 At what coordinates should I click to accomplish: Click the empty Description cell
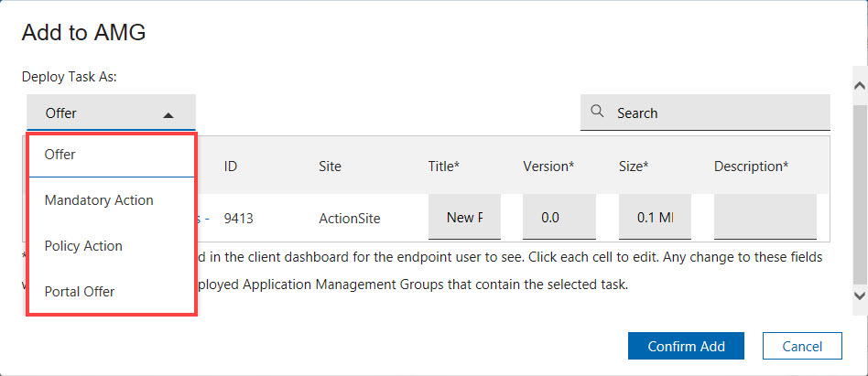click(765, 218)
